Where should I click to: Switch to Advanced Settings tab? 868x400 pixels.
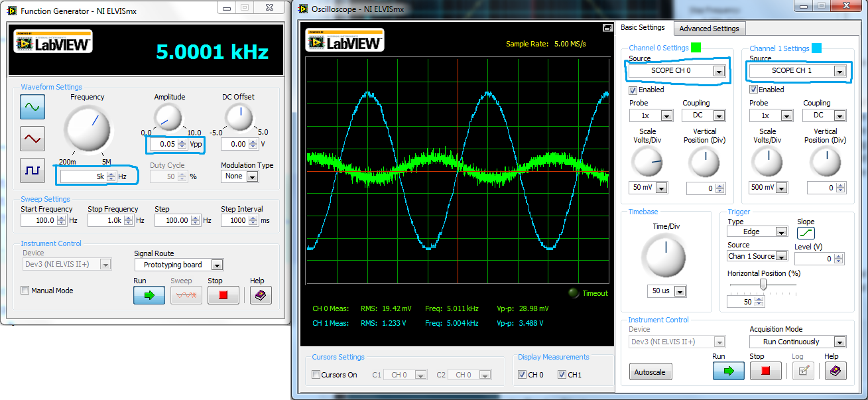point(709,29)
